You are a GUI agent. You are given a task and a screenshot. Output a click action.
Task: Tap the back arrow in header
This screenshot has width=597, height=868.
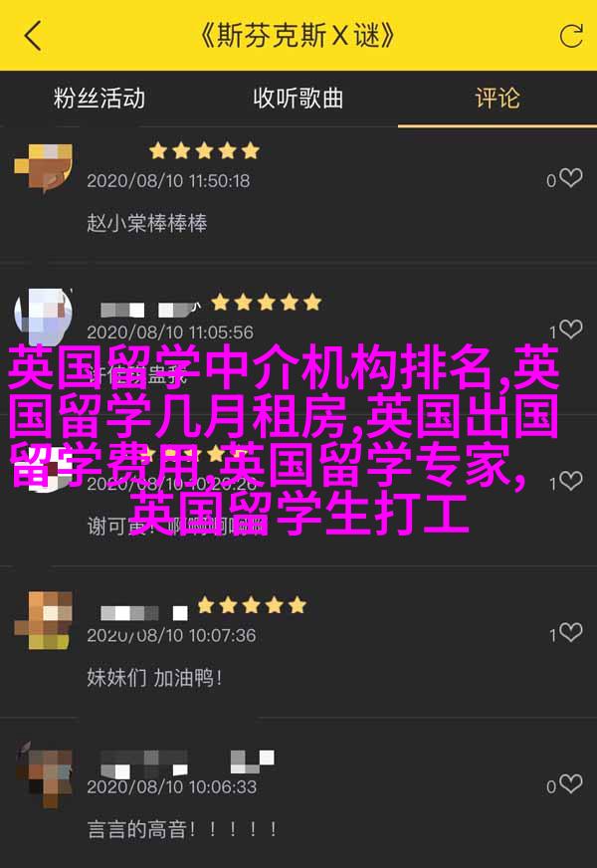[x=33, y=36]
